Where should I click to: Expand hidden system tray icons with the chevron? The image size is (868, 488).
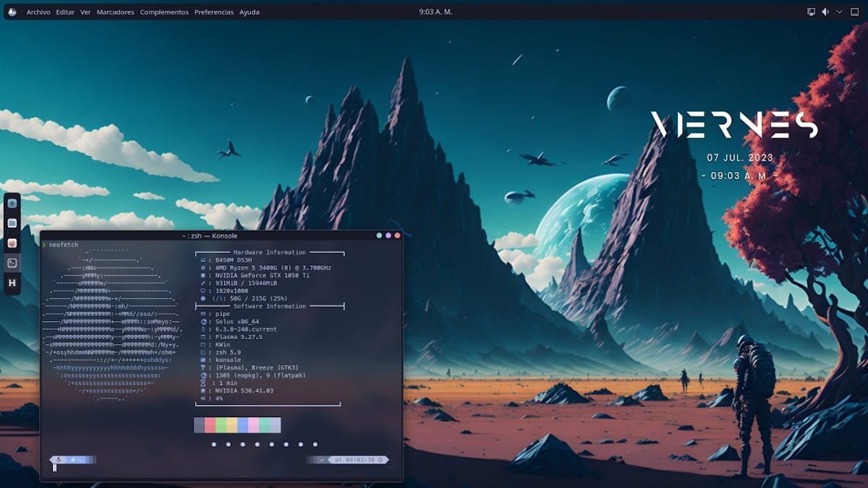click(840, 12)
